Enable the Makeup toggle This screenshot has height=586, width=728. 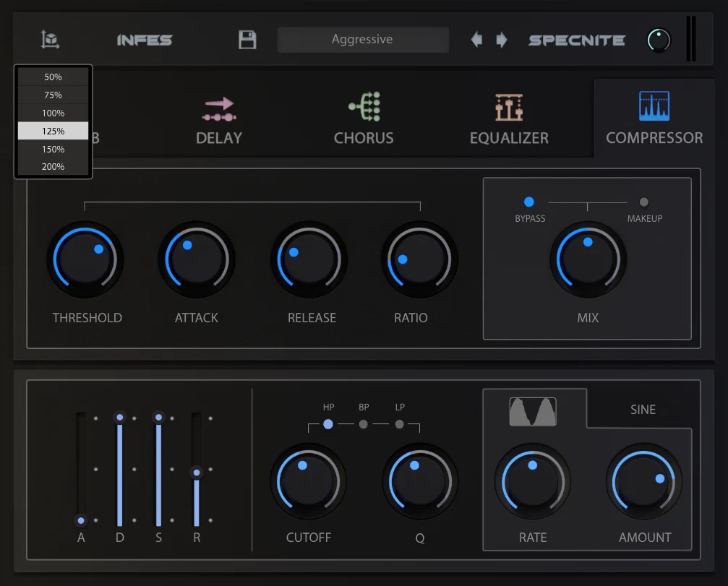coord(643,202)
